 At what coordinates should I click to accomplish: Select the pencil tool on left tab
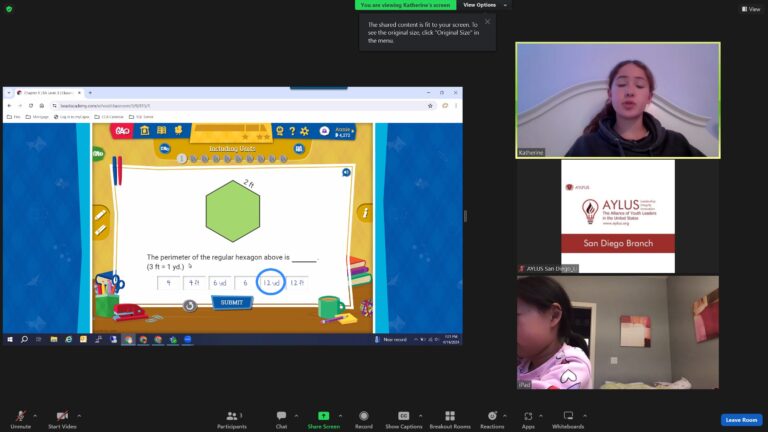coord(100,215)
